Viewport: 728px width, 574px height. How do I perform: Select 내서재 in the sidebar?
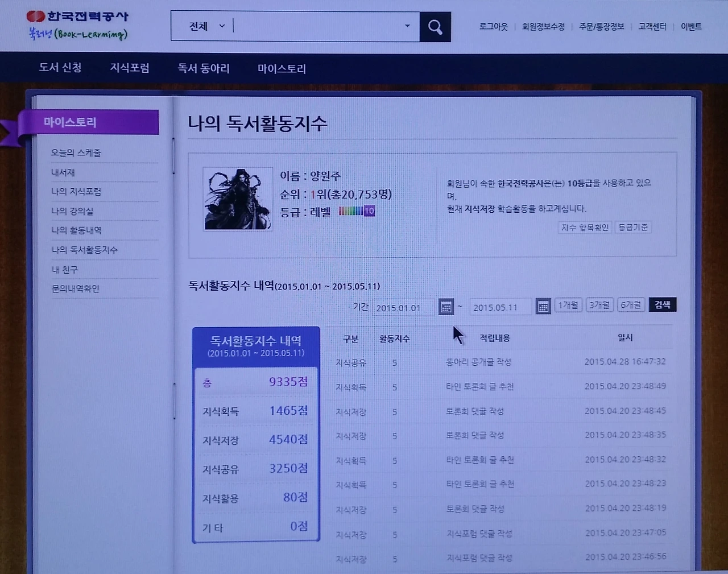click(x=63, y=172)
